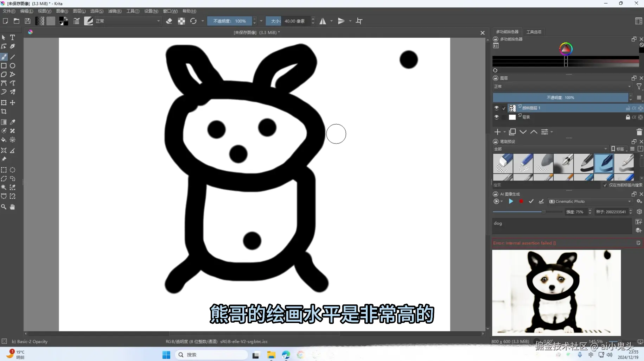The height and width of the screenshot is (361, 644).
Task: Hide the 颜料图层 1 layer
Action: coord(496,108)
